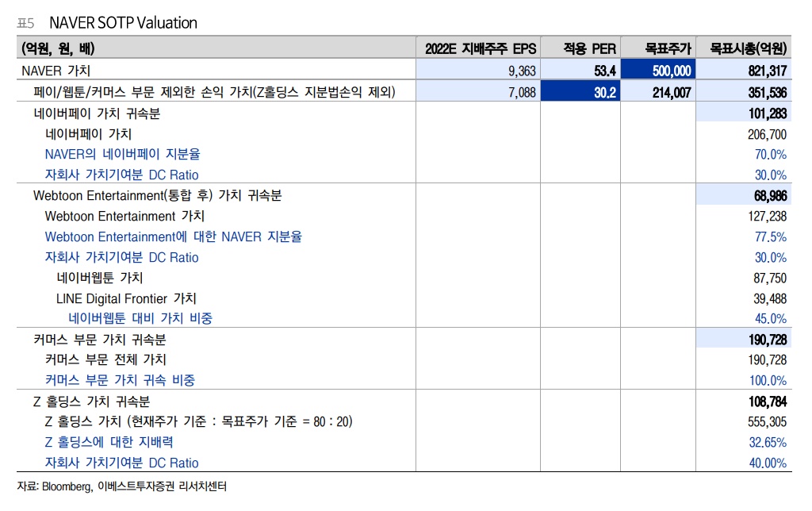This screenshot has height=511, width=812.
Task: Click the value 87,750
Action: click(x=770, y=278)
